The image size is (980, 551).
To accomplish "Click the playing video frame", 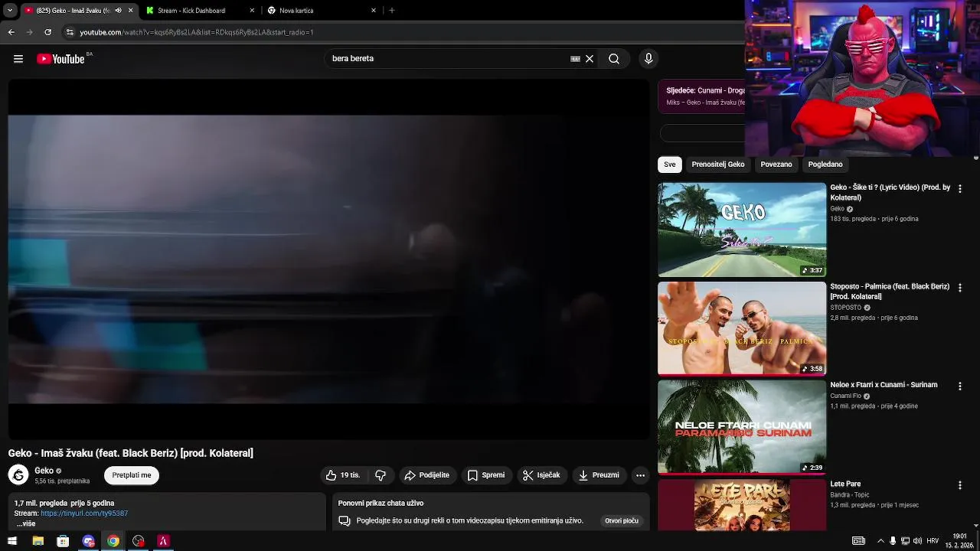I will (328, 259).
